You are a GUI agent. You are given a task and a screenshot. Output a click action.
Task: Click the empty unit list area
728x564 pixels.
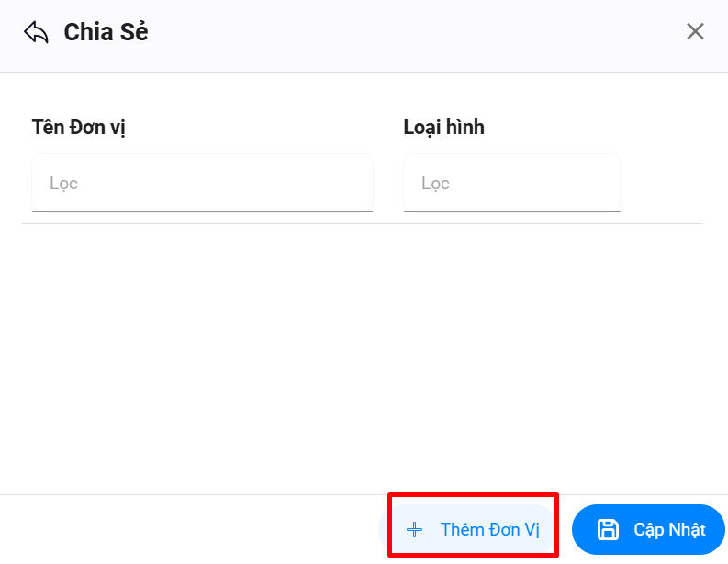click(x=363, y=358)
